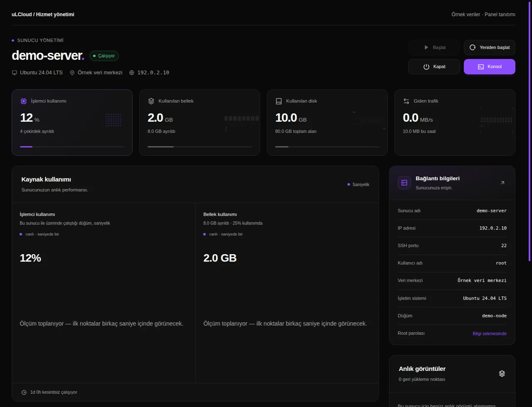Click the processor chip icon in İşlemci kullanımı card
The image size is (532, 407).
pos(24,101)
